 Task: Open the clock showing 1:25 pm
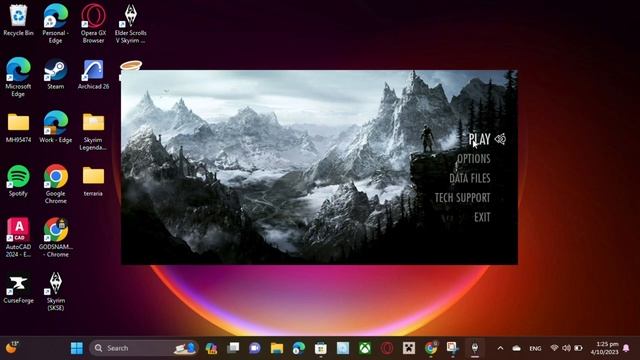(x=604, y=348)
